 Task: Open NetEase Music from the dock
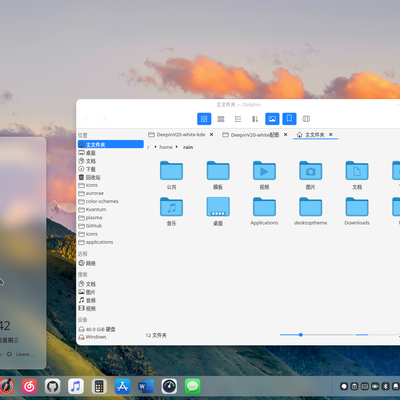click(x=29, y=387)
